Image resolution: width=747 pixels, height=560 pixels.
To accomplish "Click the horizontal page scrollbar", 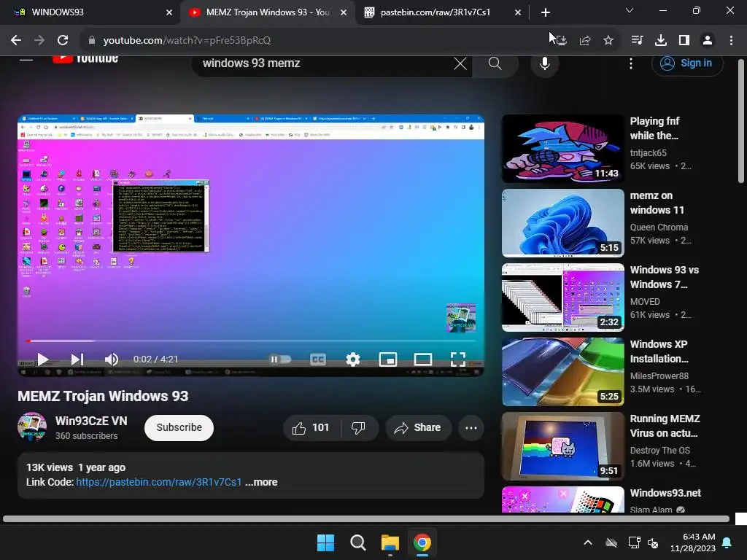I will pyautogui.click(x=366, y=519).
